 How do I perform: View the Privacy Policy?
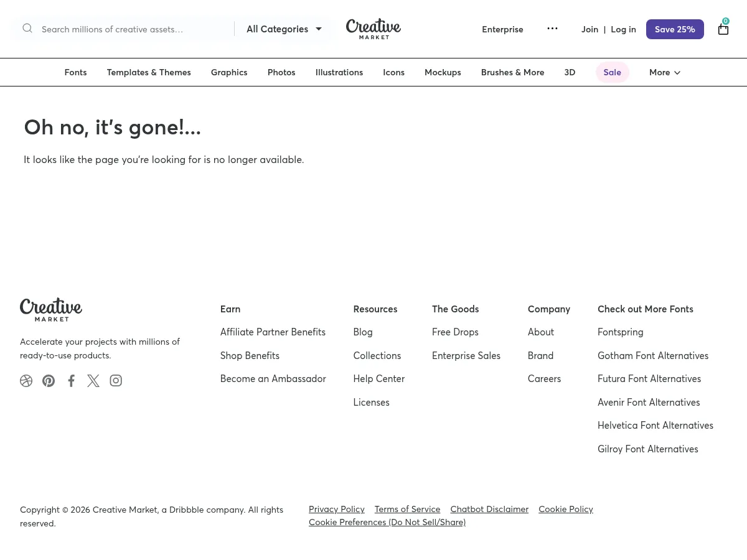336,509
